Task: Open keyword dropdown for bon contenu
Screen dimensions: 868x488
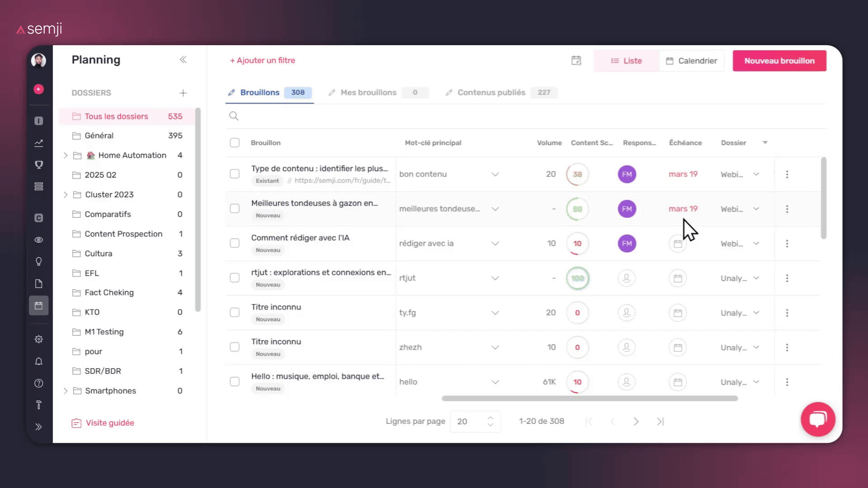Action: [x=495, y=174]
